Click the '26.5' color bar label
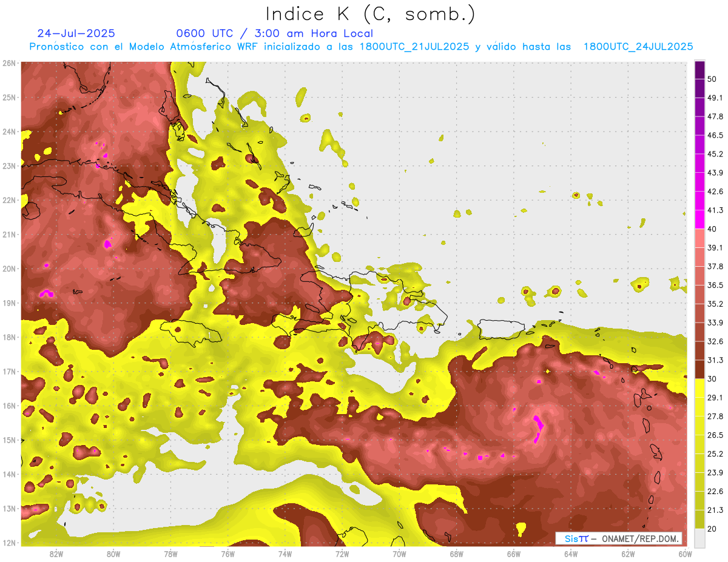The width and height of the screenshot is (728, 562). point(715,435)
